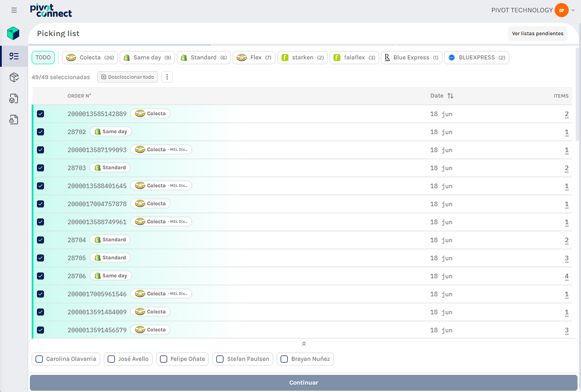581x392 pixels.
Task: Uncheck order 28702 checkbox
Action: [x=40, y=132]
